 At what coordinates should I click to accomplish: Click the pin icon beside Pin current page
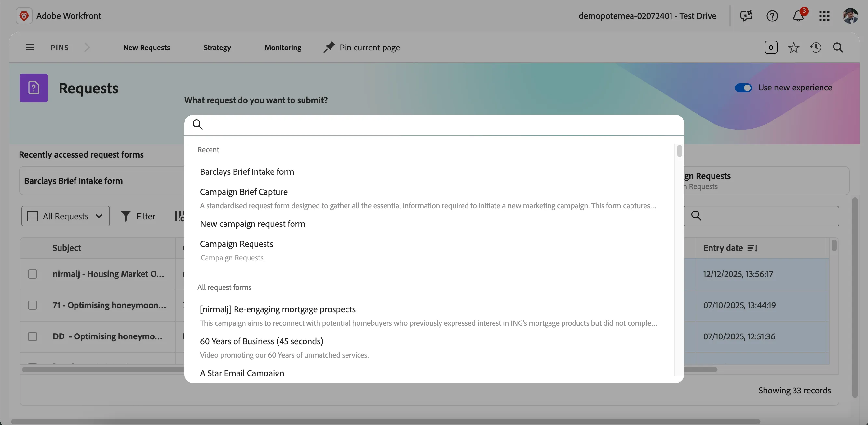point(329,47)
